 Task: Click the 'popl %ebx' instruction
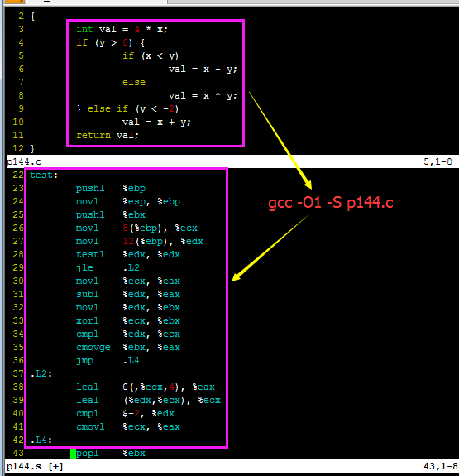[111, 453]
